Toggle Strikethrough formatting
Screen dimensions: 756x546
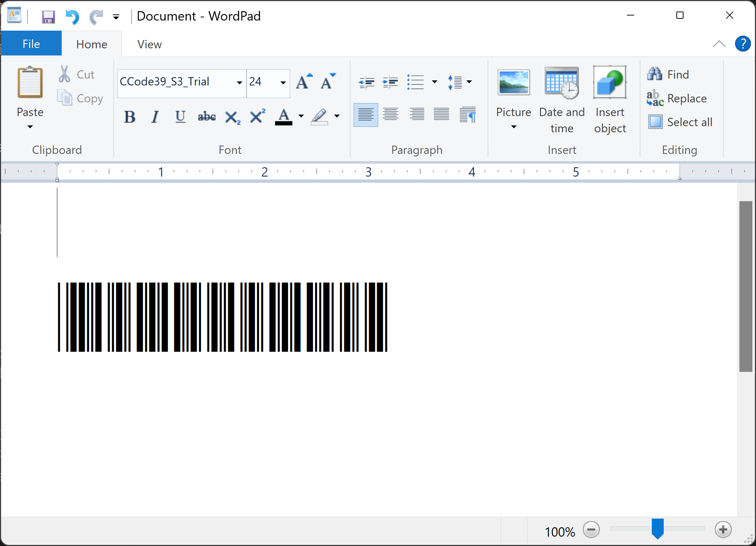tap(207, 117)
